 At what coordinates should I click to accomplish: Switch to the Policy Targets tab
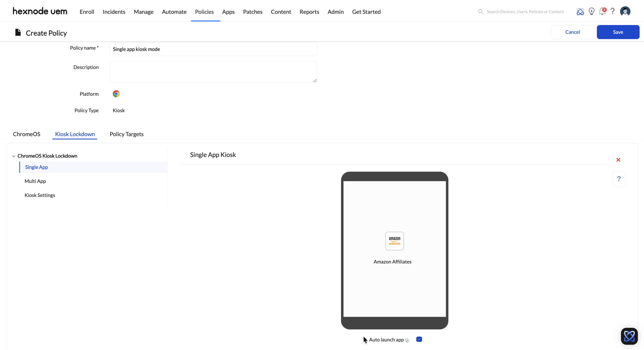(127, 134)
